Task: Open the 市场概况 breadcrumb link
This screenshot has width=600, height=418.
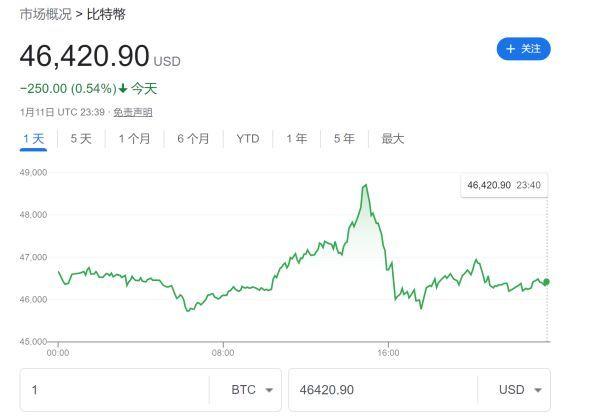Action: (x=44, y=14)
